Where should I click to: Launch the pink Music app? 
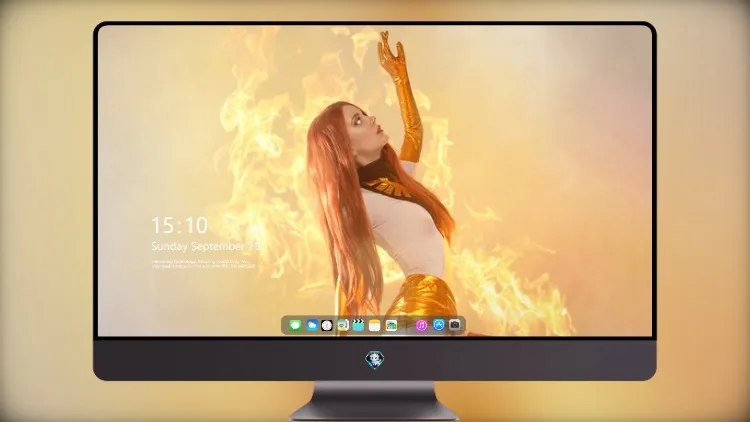421,325
